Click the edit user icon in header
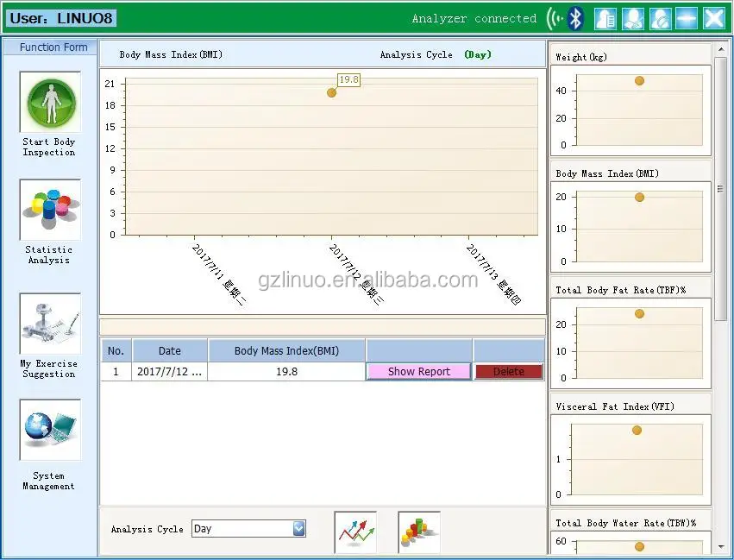Image resolution: width=734 pixels, height=560 pixels. pyautogui.click(x=633, y=18)
